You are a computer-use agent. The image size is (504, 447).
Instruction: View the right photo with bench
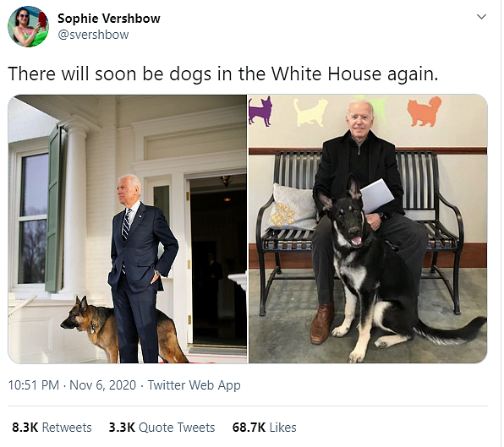coord(368,229)
